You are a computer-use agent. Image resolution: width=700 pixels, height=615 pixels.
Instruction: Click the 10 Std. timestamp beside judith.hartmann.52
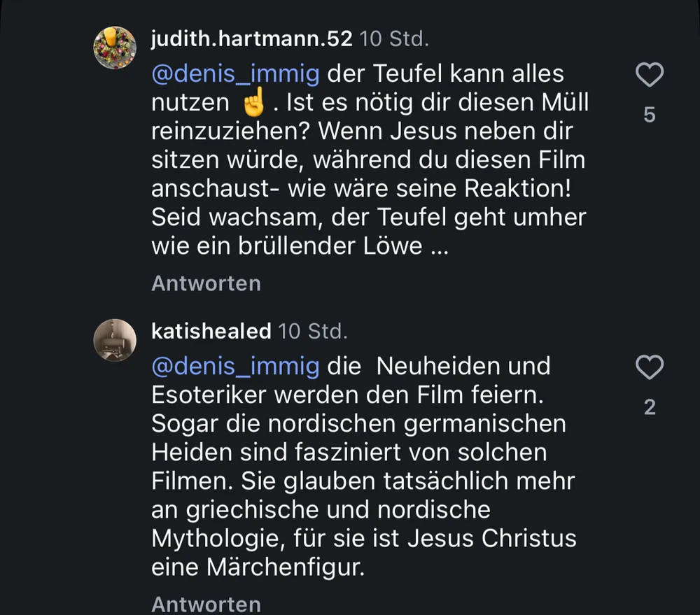pyautogui.click(x=394, y=38)
